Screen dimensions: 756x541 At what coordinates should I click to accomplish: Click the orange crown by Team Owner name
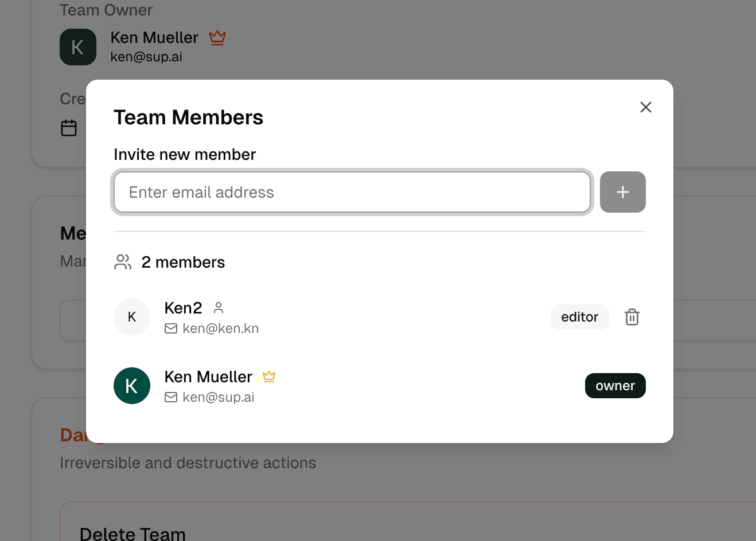pos(217,38)
